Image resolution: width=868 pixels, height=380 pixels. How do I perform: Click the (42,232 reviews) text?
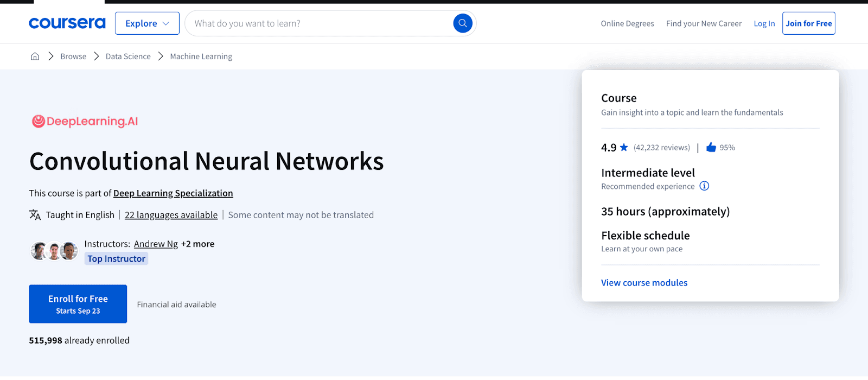662,148
